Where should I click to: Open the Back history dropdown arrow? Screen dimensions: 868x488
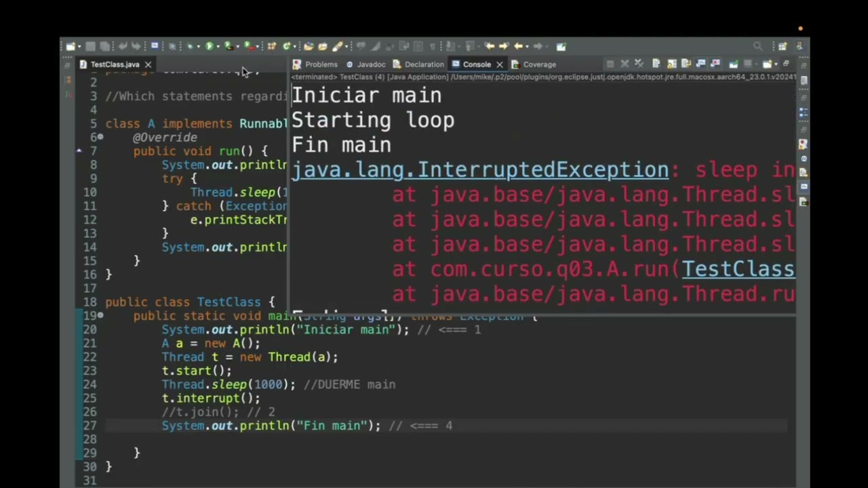(x=527, y=47)
